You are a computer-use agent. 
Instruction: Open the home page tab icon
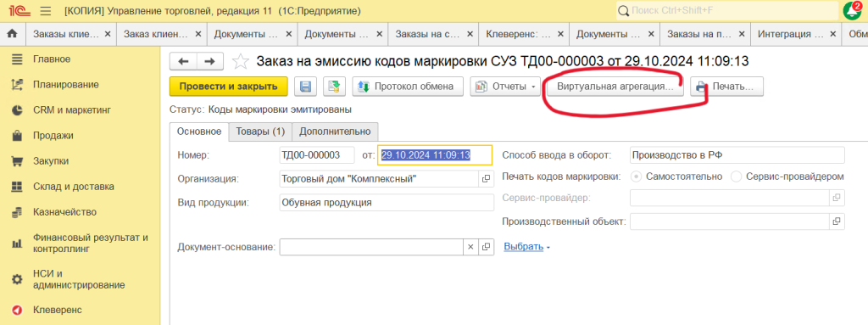tap(12, 34)
